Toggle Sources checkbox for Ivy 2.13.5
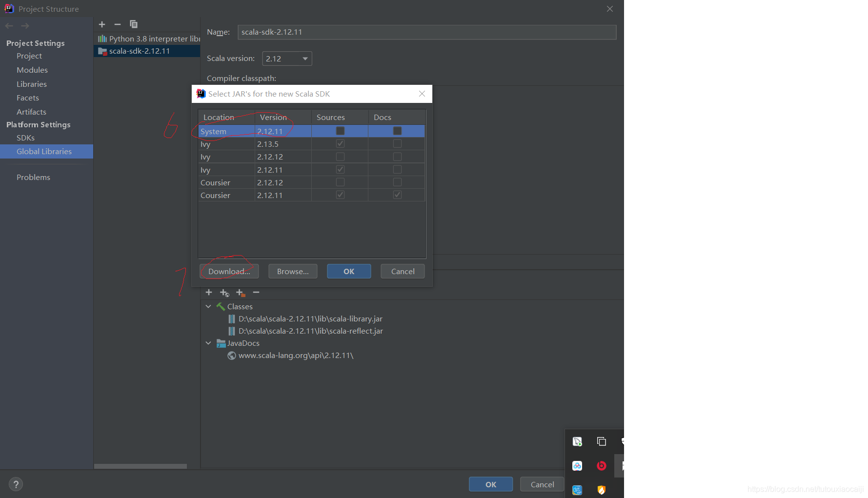The image size is (868, 498). tap(340, 144)
